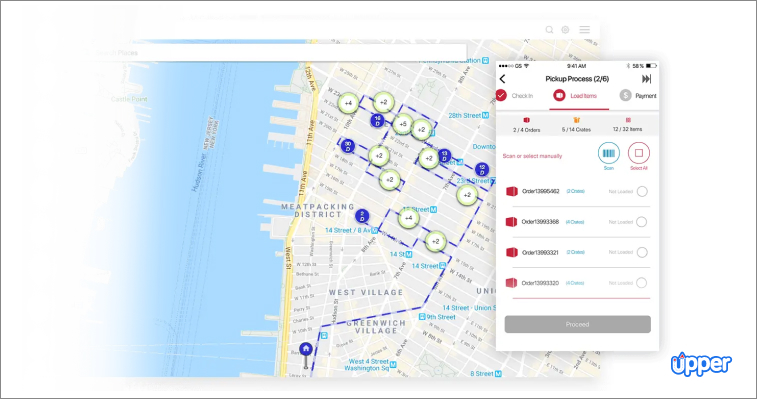This screenshot has height=399, width=757.
Task: Mark Order13993320 as loaded
Action: pos(642,283)
